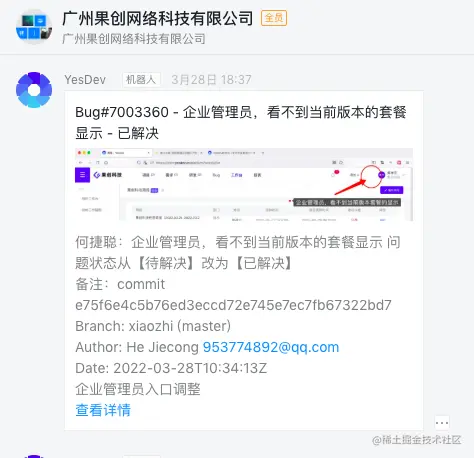Click the YesDev sender name
The height and width of the screenshot is (458, 474).
85,80
